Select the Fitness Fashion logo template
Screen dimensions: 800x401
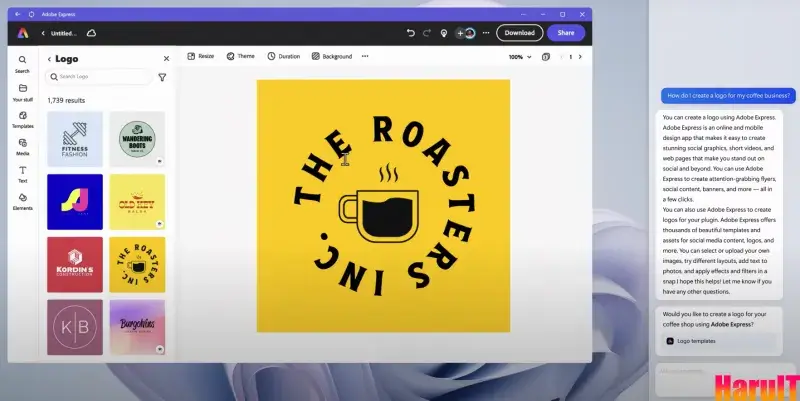pyautogui.click(x=75, y=139)
